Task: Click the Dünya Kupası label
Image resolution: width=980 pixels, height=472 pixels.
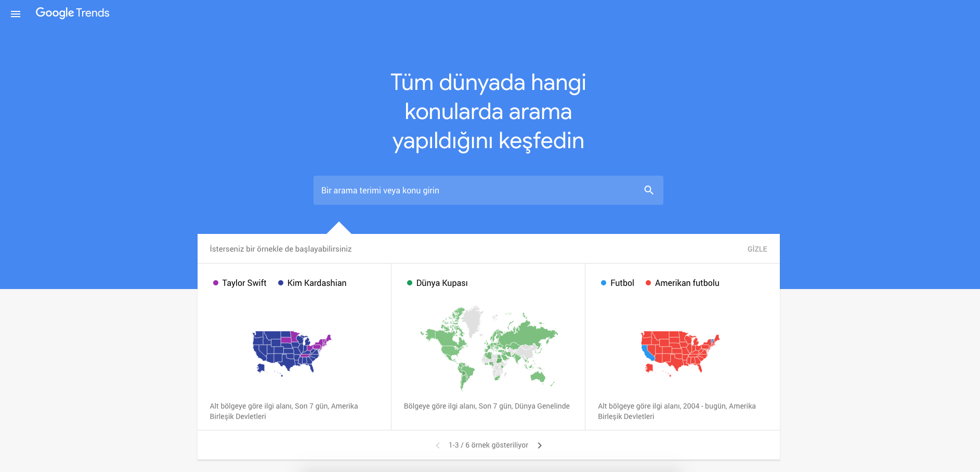Action: [442, 283]
